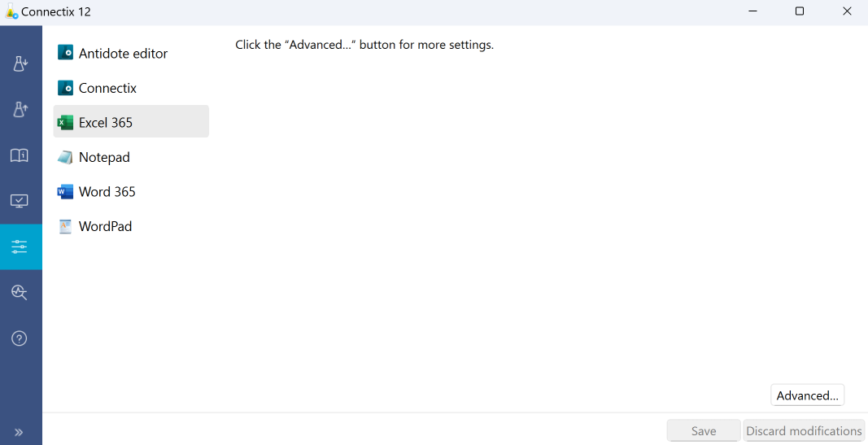
Task: Click the highlighted sliders settings sidebar icon
Action: tap(20, 246)
